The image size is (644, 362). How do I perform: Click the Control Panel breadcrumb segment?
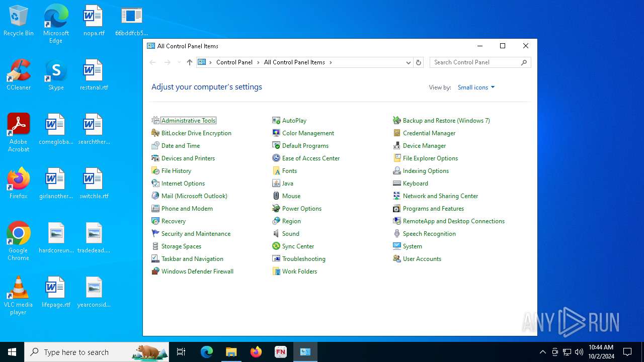tap(234, 62)
